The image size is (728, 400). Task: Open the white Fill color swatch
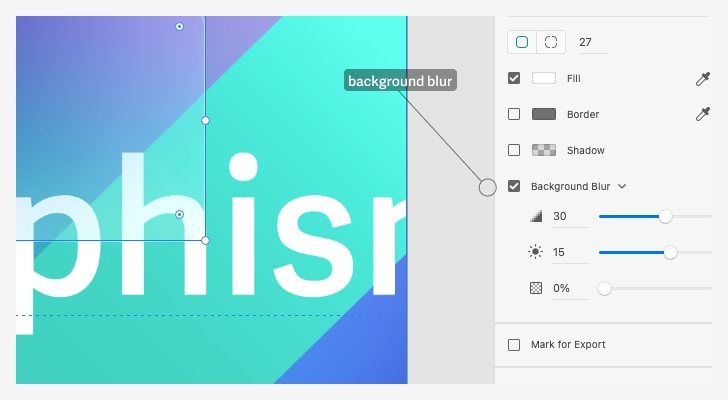(x=544, y=78)
